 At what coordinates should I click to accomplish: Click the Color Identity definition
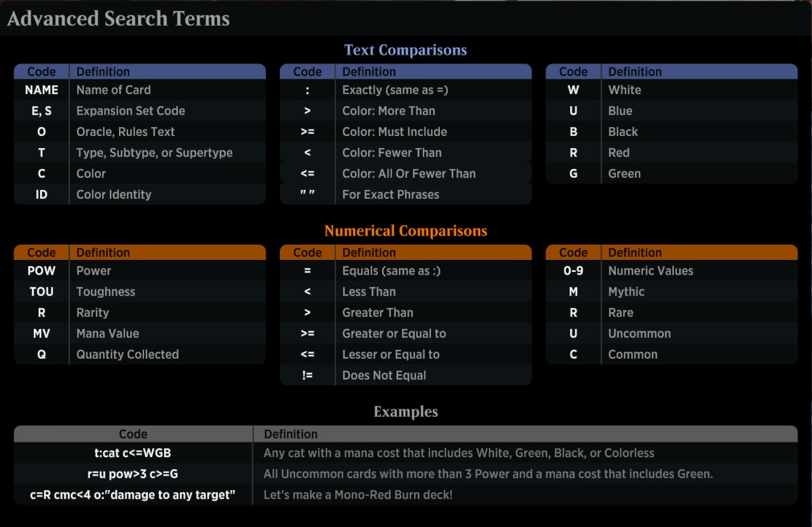114,195
